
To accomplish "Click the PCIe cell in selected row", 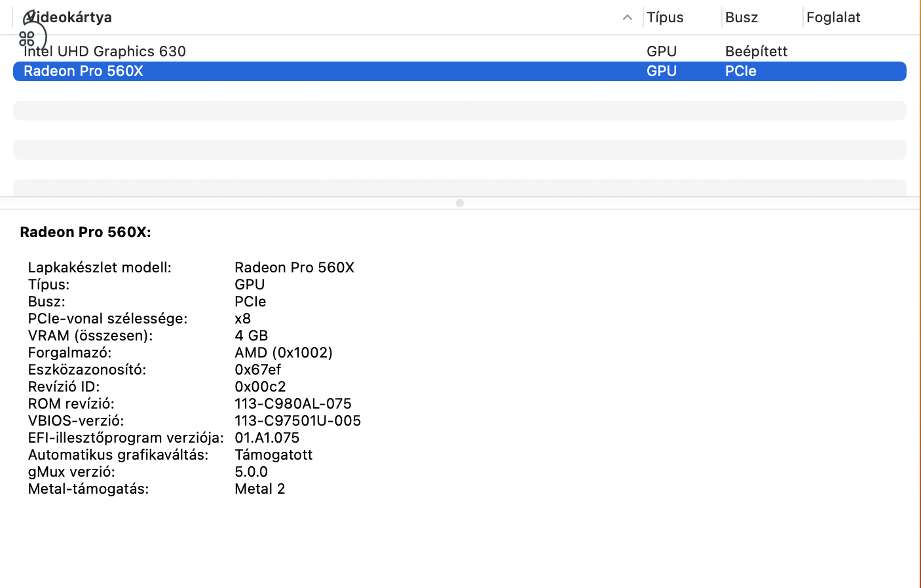I will (x=741, y=71).
